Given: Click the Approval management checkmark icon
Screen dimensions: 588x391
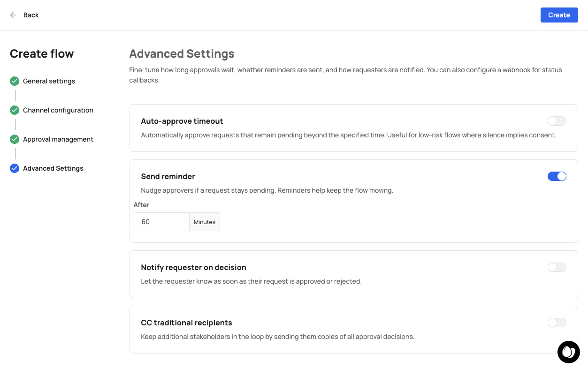Looking at the screenshot, I should coord(15,139).
